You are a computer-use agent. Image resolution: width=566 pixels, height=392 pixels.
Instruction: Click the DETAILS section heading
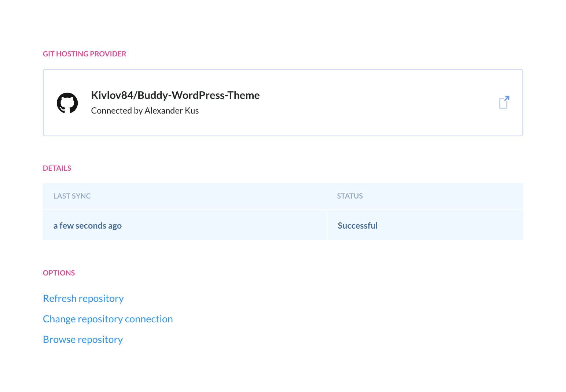click(57, 168)
